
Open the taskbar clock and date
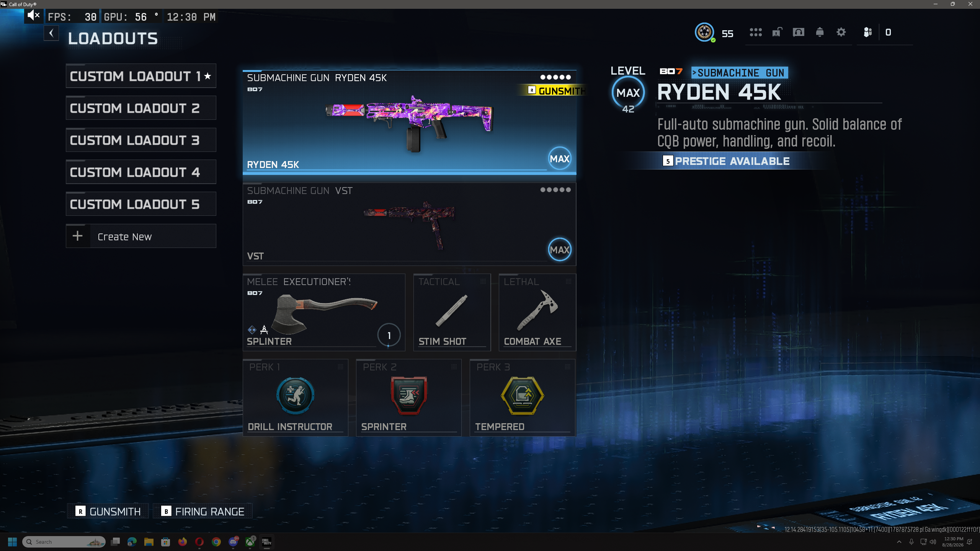pos(953,542)
